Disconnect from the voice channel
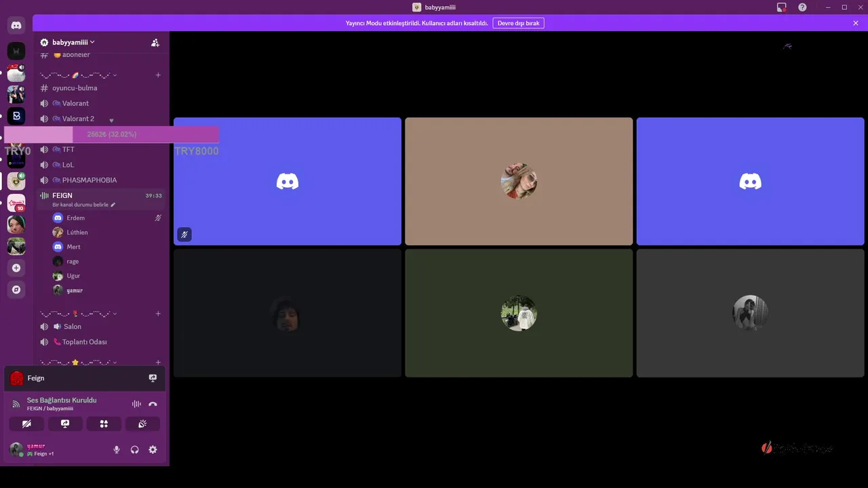The image size is (868, 488). (153, 404)
